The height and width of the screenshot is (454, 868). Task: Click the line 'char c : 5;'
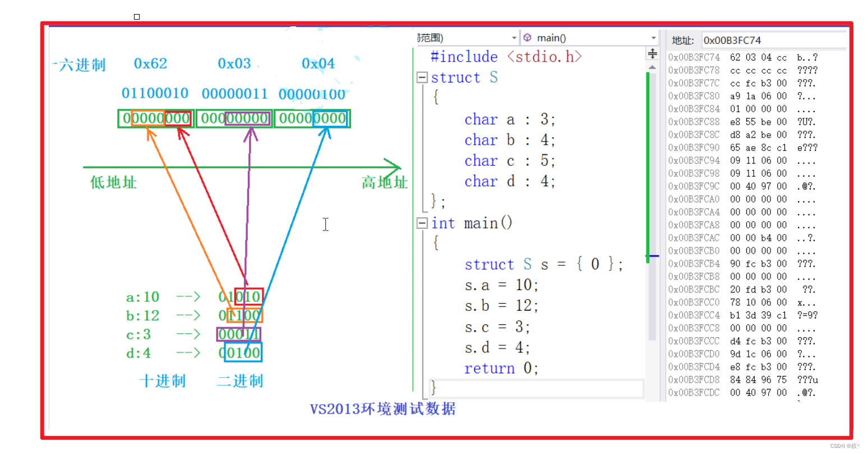click(x=510, y=161)
